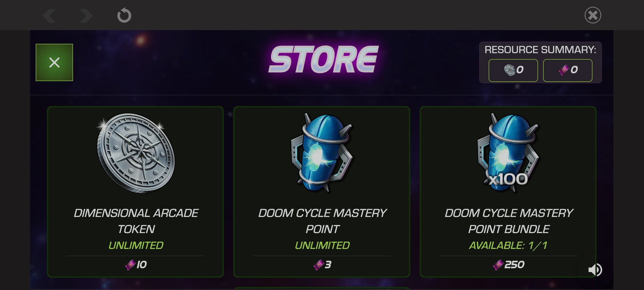Click the Available 1/1 bundle status
644x290 pixels.
pyautogui.click(x=508, y=245)
